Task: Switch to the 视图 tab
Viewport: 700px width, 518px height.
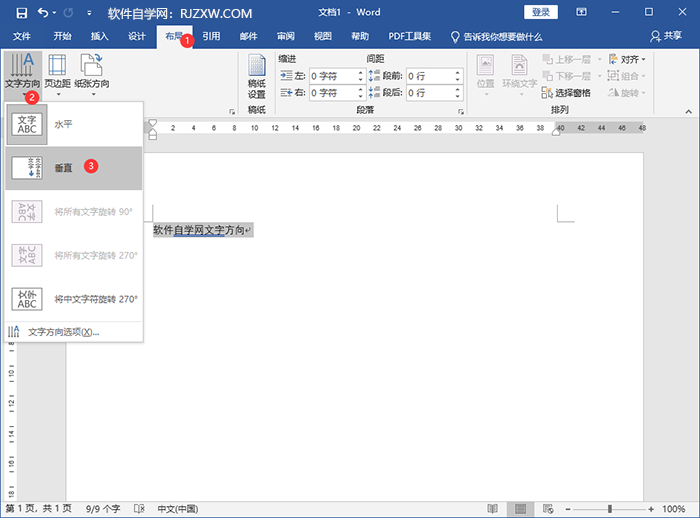Action: click(323, 36)
